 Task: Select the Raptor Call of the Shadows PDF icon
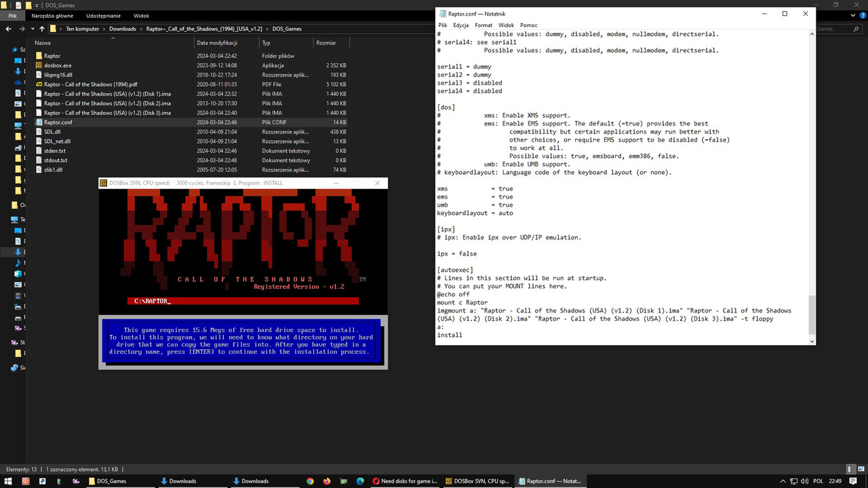pos(39,85)
